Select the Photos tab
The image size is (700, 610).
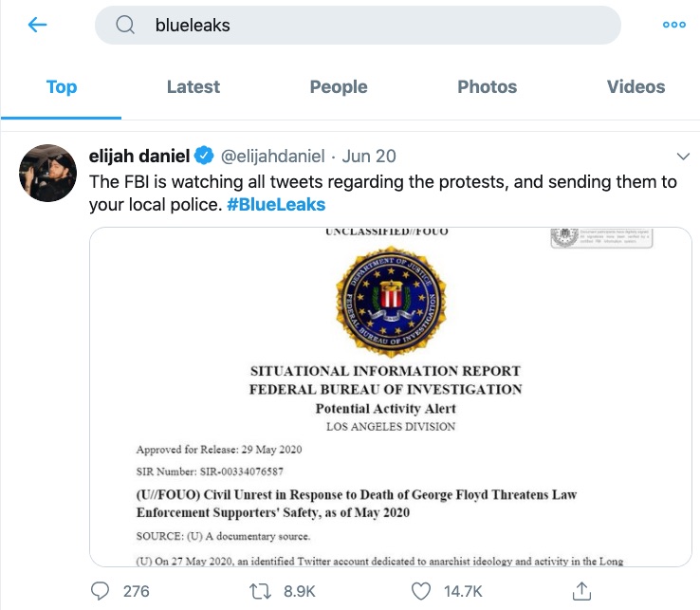pyautogui.click(x=487, y=87)
